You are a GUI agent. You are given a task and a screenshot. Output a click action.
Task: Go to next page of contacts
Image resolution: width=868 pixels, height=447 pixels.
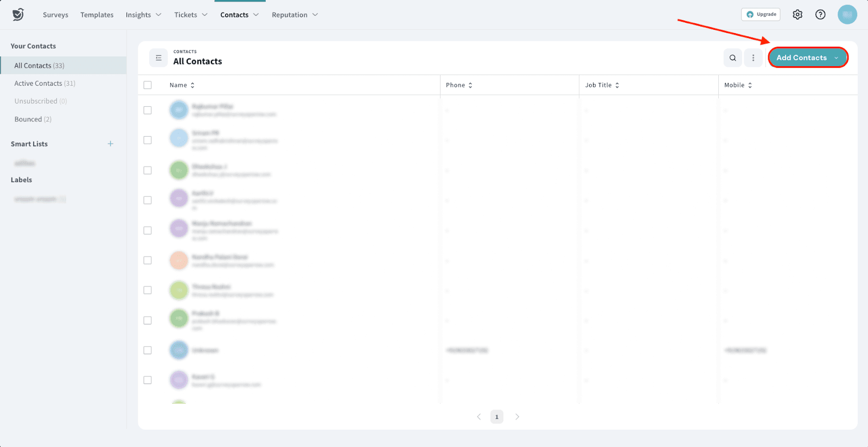click(x=517, y=417)
